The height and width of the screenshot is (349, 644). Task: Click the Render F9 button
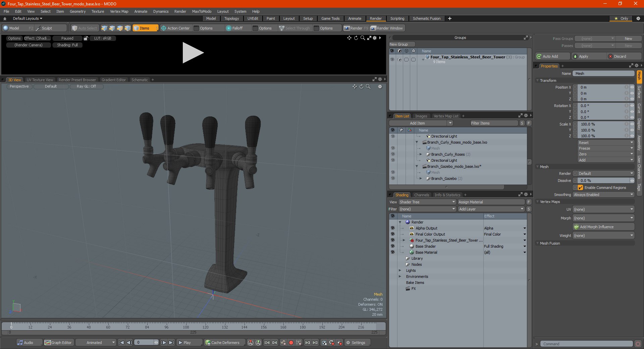click(x=356, y=28)
